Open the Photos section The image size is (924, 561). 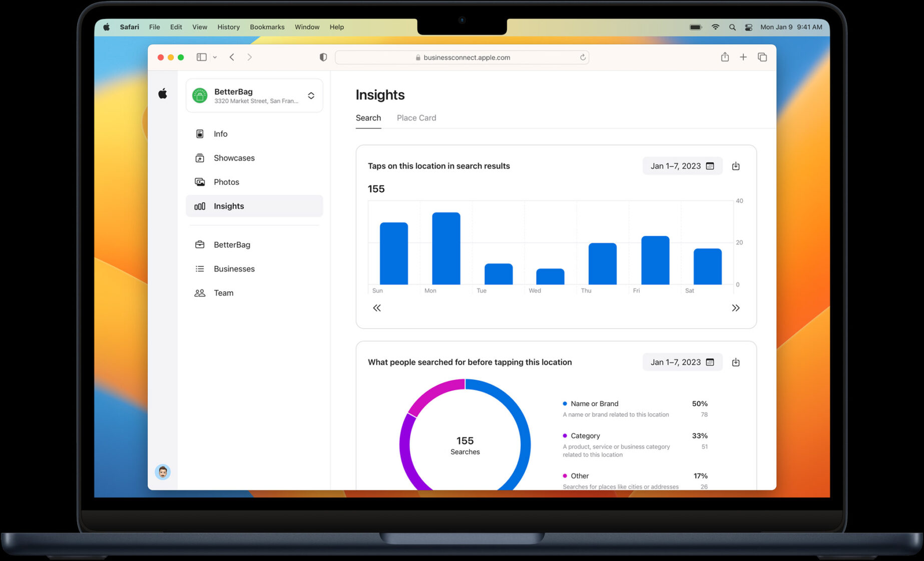(x=226, y=182)
